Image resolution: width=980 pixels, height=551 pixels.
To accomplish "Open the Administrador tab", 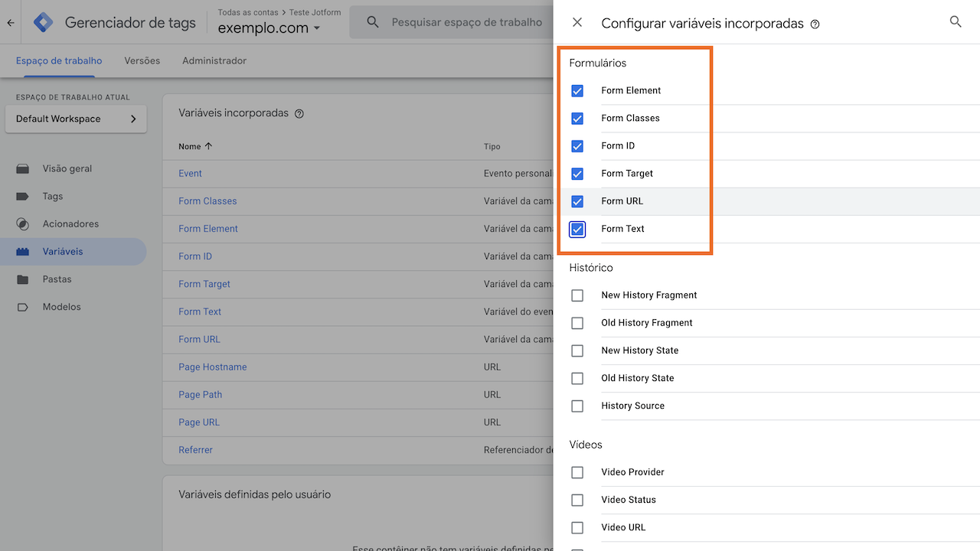I will coord(214,60).
